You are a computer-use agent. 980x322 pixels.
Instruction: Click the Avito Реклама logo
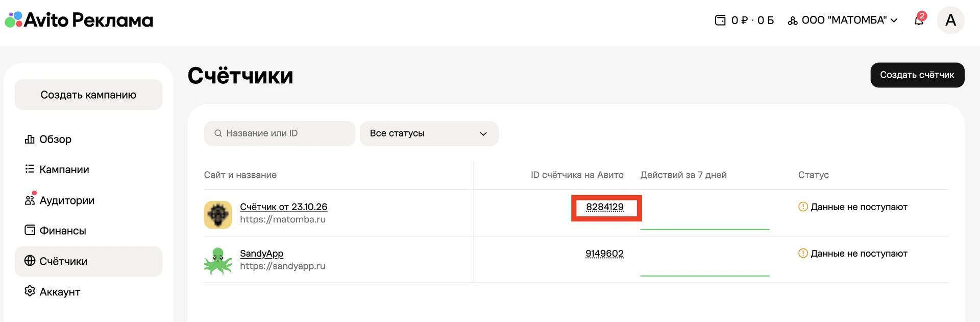pos(79,20)
